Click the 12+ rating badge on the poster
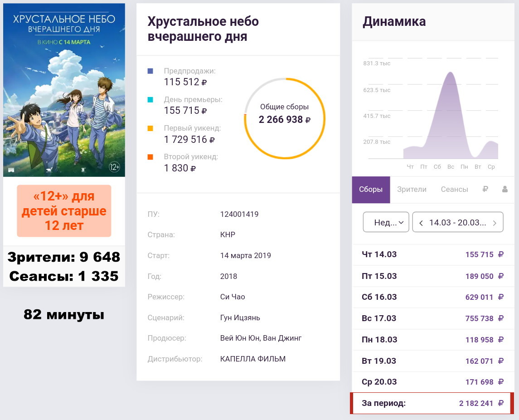 [x=114, y=167]
